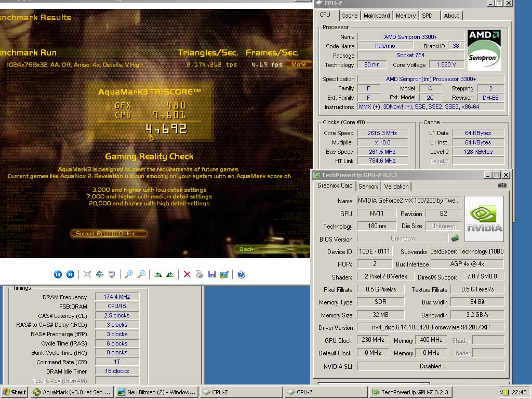Go to previous image in picture viewer

click(58, 274)
